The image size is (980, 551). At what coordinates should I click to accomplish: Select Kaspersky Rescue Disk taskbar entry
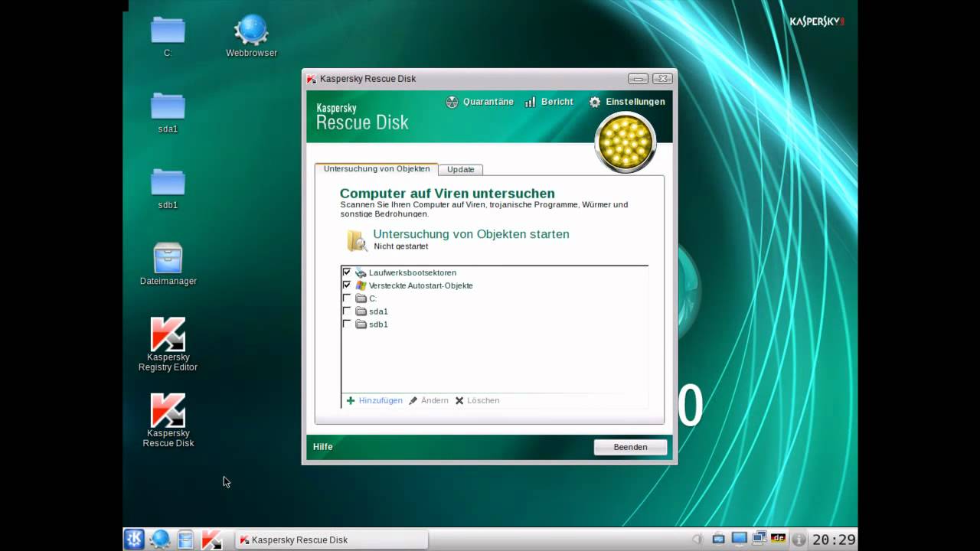331,540
